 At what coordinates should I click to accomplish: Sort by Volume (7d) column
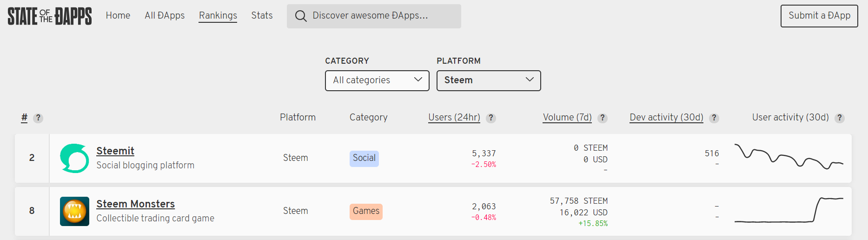(x=567, y=117)
